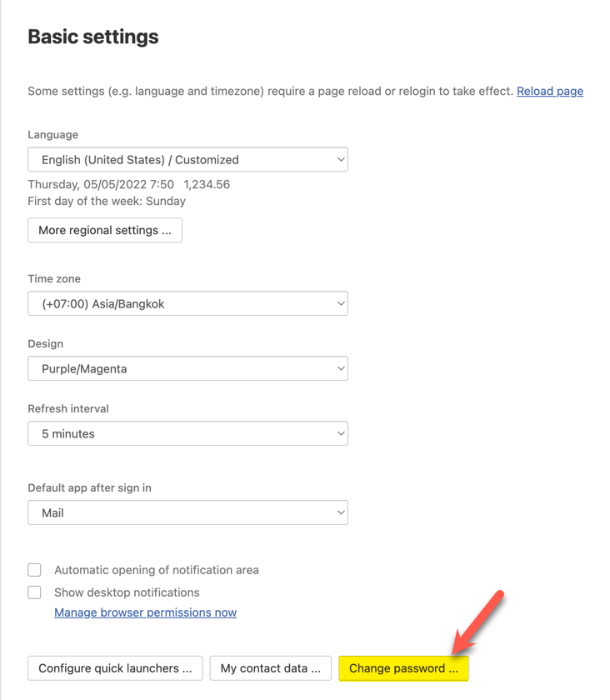Open the Time zone Asia/Bangkok selector
Screen dimensions: 610x700
[x=187, y=304]
